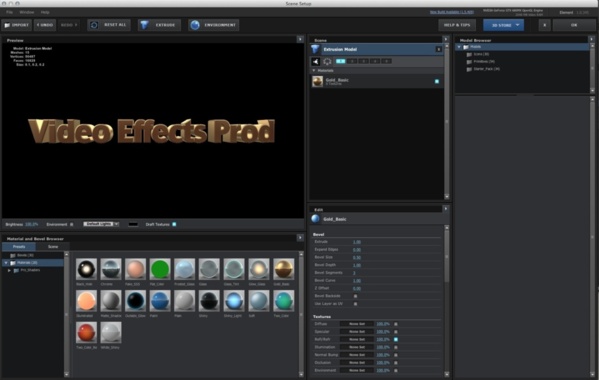Remove the Extrusion Model with its X
599x380 pixels.
[439, 49]
